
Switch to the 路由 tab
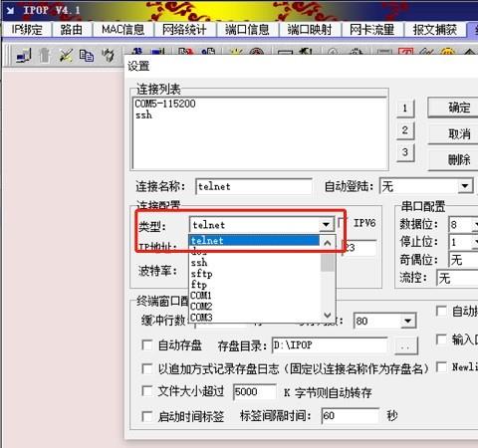(72, 30)
